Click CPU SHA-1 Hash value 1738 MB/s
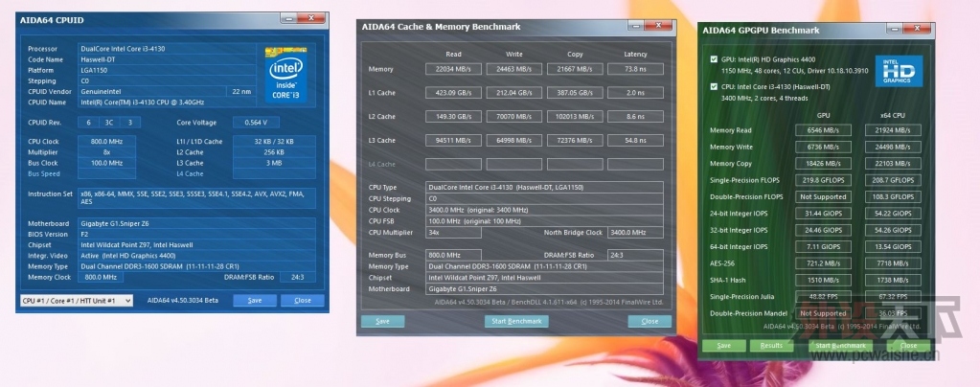 tap(893, 280)
